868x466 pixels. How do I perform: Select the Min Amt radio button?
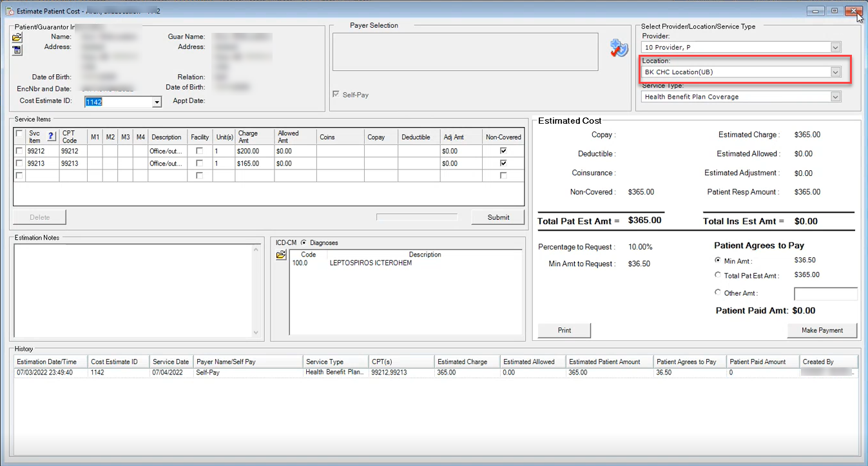pos(718,260)
